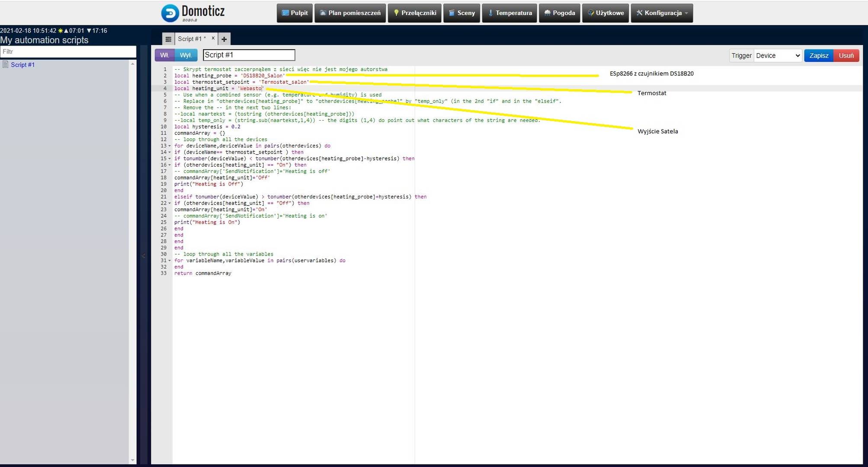
Task: Fold the if block at line 15
Action: pyautogui.click(x=170, y=159)
